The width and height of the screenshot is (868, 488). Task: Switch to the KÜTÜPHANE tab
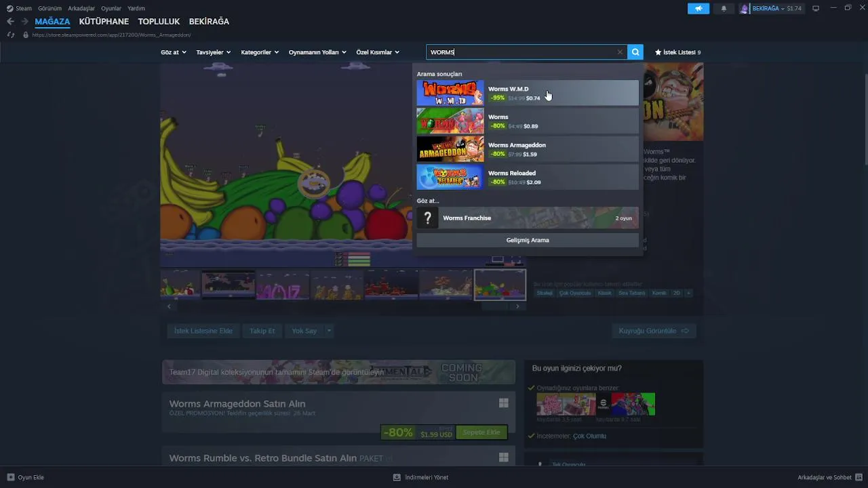104,22
